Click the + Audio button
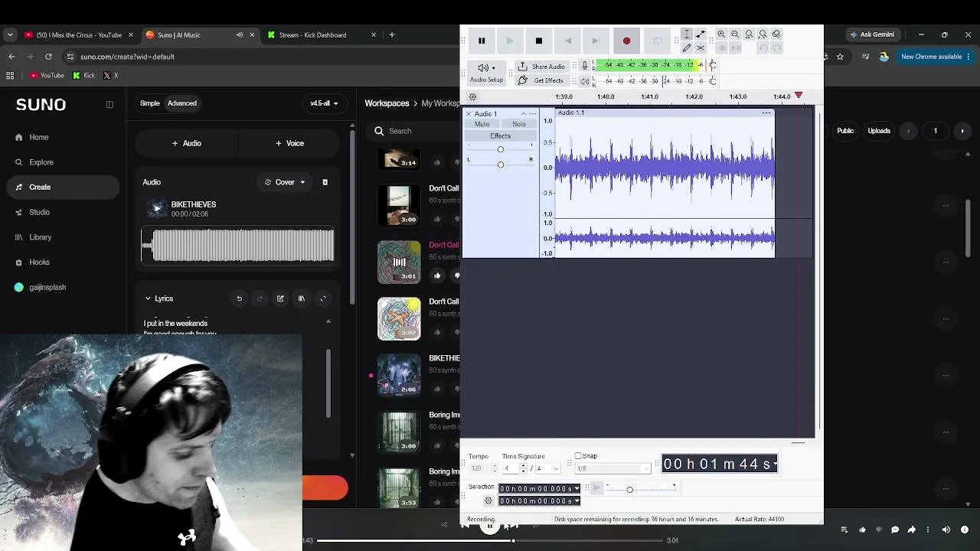Viewport: 980px width, 551px height. [x=187, y=143]
